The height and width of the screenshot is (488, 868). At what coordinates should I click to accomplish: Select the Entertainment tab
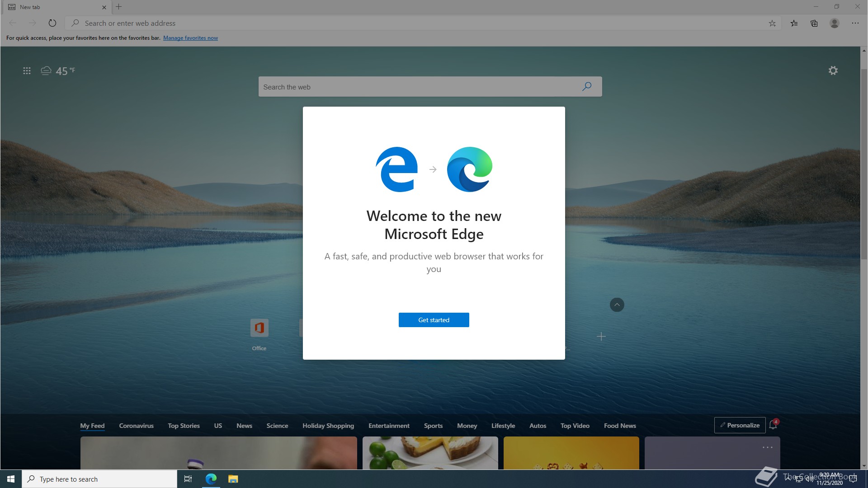389,426
